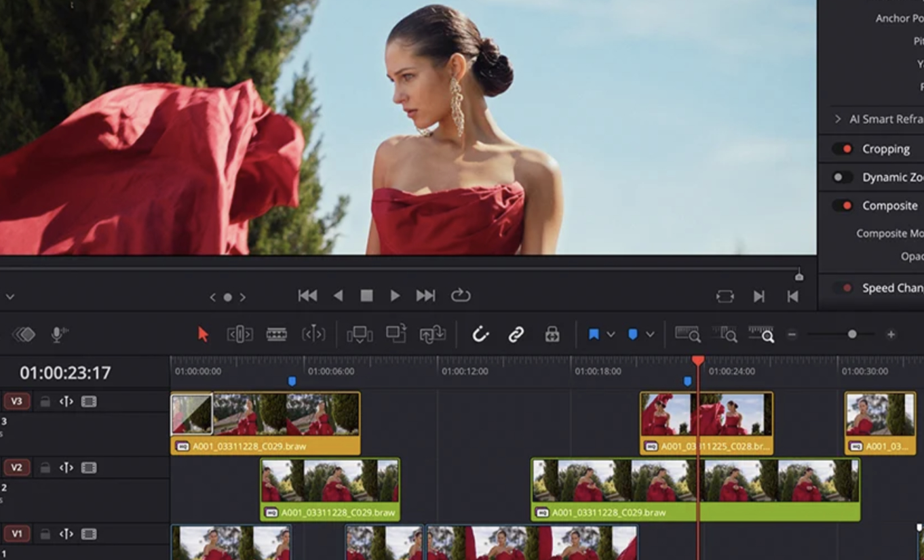
Task: Click the bracket-frame icon right of transport
Action: tap(725, 296)
